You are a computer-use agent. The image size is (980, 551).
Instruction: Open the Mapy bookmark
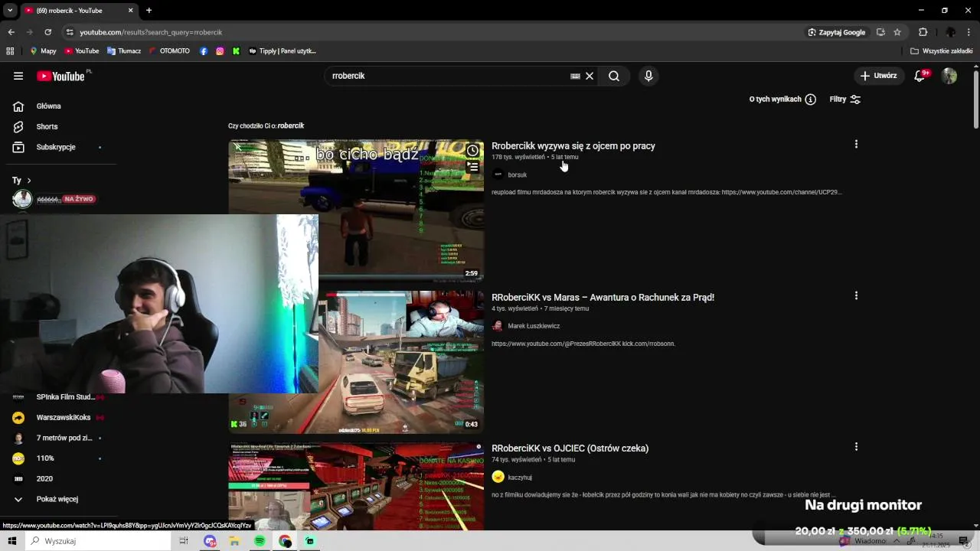43,51
